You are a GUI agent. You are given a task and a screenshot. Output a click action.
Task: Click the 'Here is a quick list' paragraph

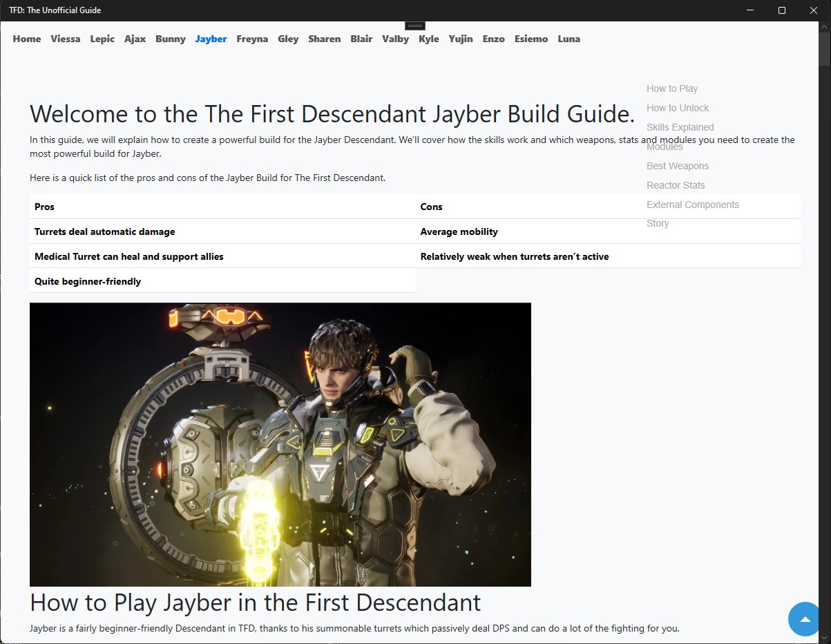point(207,178)
